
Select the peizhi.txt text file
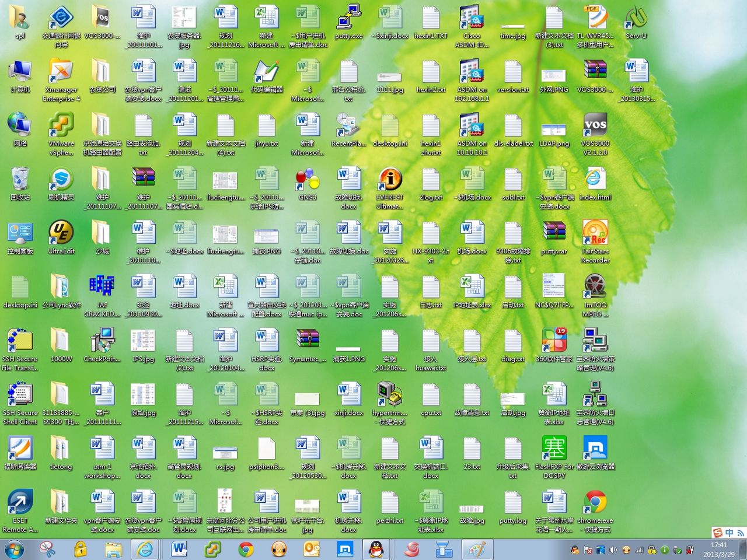(x=390, y=508)
